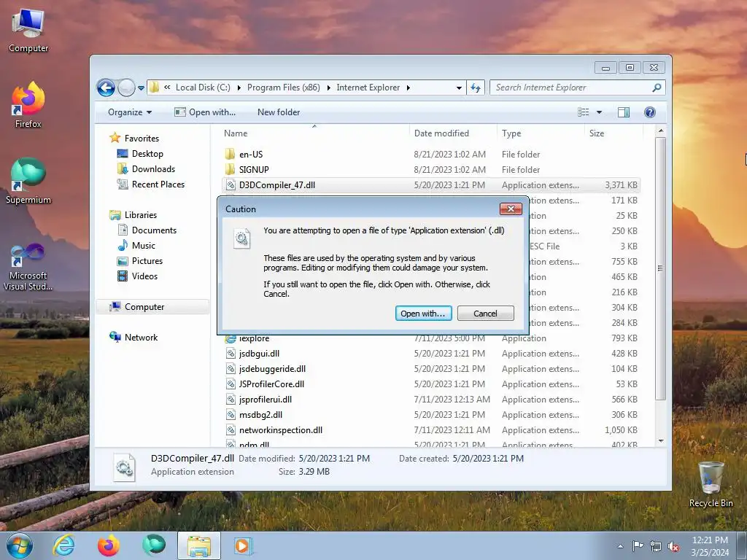Click the Change your view icon
The width and height of the screenshot is (747, 560).
[584, 112]
